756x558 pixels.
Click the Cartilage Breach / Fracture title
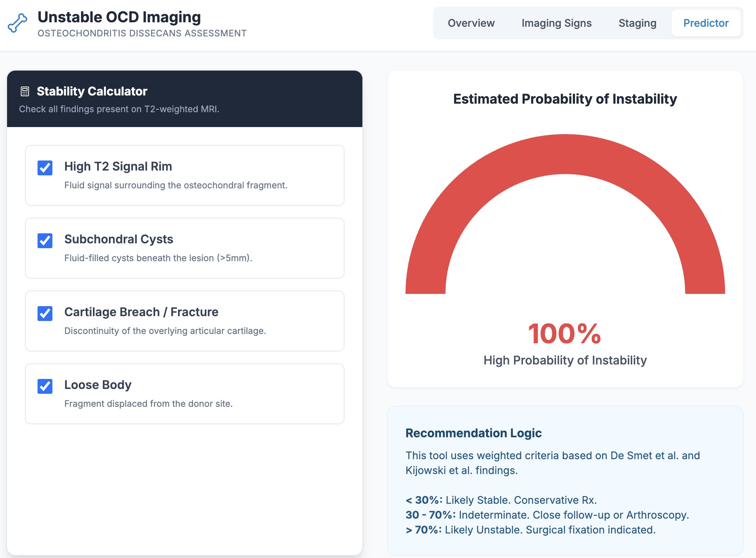point(141,312)
